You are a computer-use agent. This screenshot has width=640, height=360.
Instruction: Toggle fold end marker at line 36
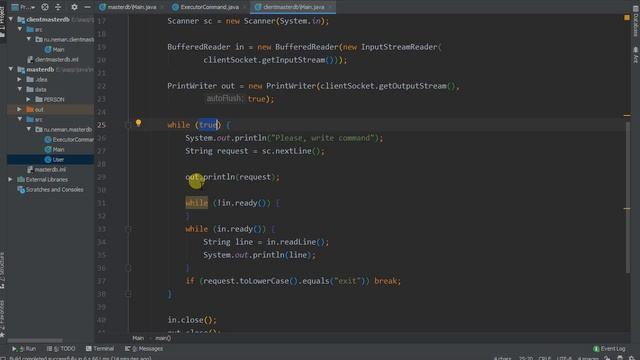[128, 268]
